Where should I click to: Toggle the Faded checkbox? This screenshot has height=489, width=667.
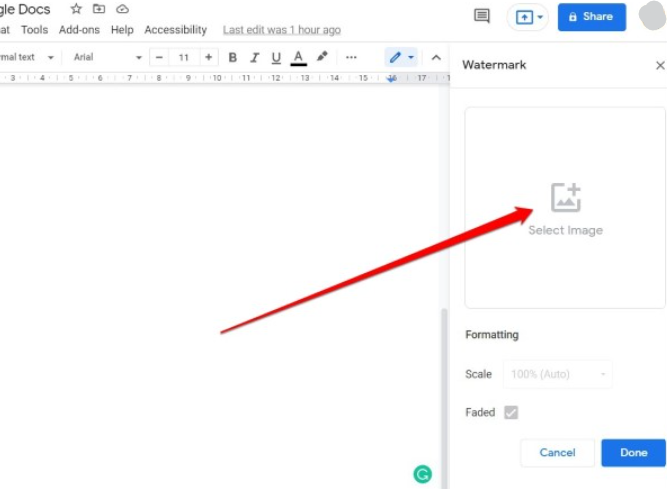(511, 412)
